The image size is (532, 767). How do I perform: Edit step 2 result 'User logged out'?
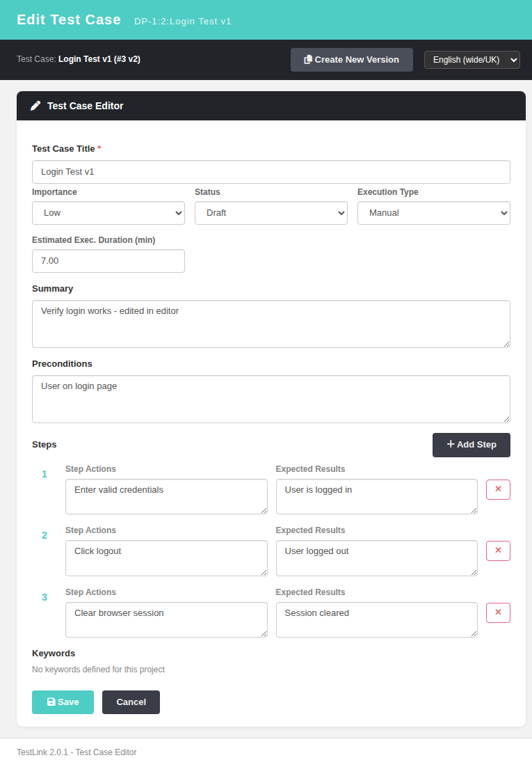coord(376,558)
